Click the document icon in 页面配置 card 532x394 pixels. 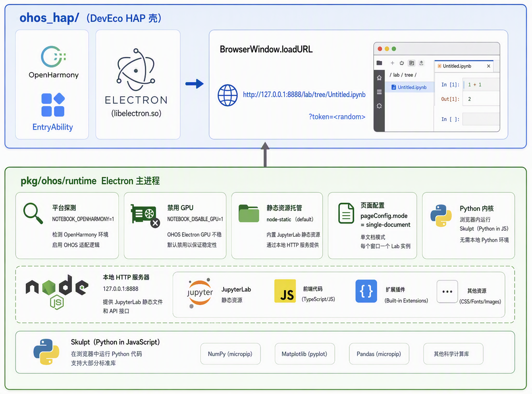pyautogui.click(x=346, y=213)
